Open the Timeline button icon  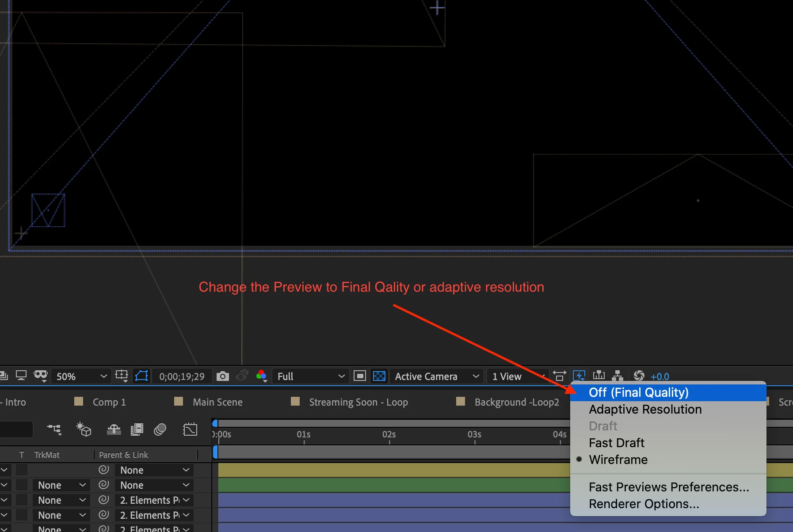pyautogui.click(x=599, y=376)
